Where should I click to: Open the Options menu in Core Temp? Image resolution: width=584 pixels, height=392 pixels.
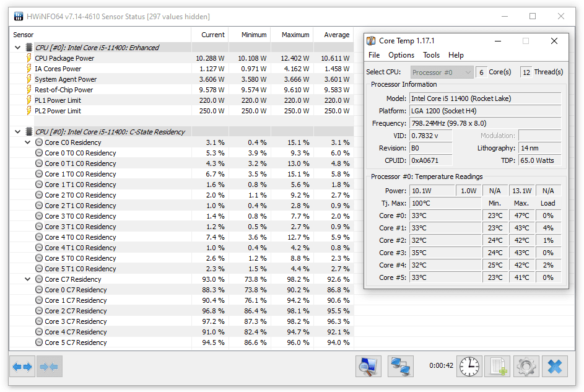click(x=401, y=55)
